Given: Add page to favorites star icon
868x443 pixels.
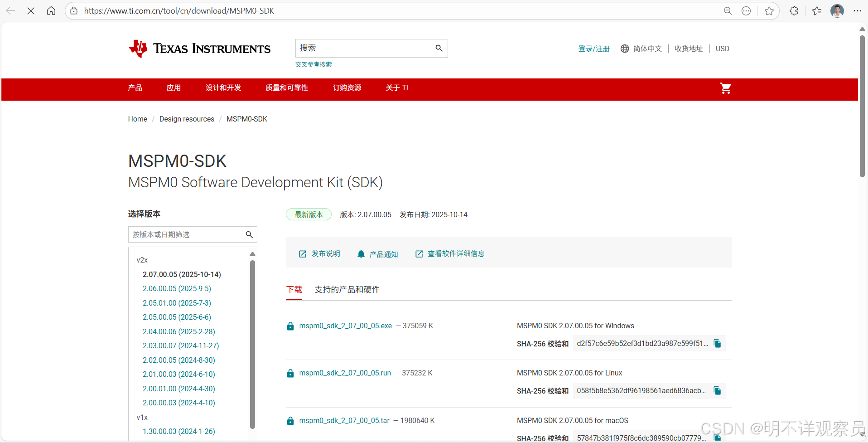Looking at the screenshot, I should [769, 11].
